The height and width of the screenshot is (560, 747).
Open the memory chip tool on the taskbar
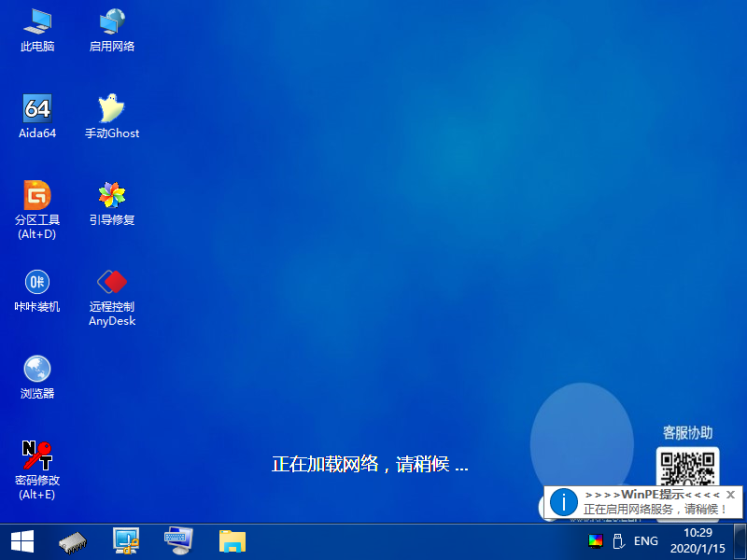pos(72,539)
